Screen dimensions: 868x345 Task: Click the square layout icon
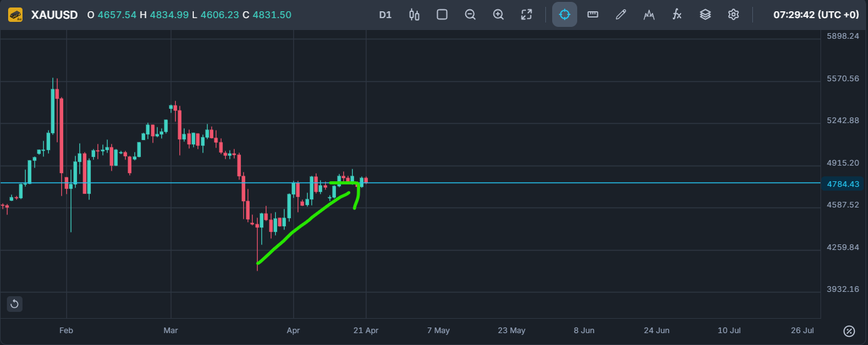click(x=442, y=14)
